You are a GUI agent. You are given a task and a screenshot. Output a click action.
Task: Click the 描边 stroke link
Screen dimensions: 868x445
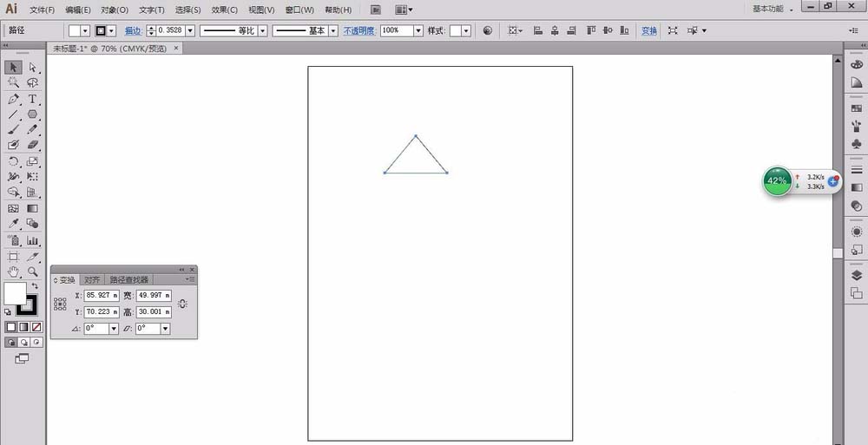(133, 31)
